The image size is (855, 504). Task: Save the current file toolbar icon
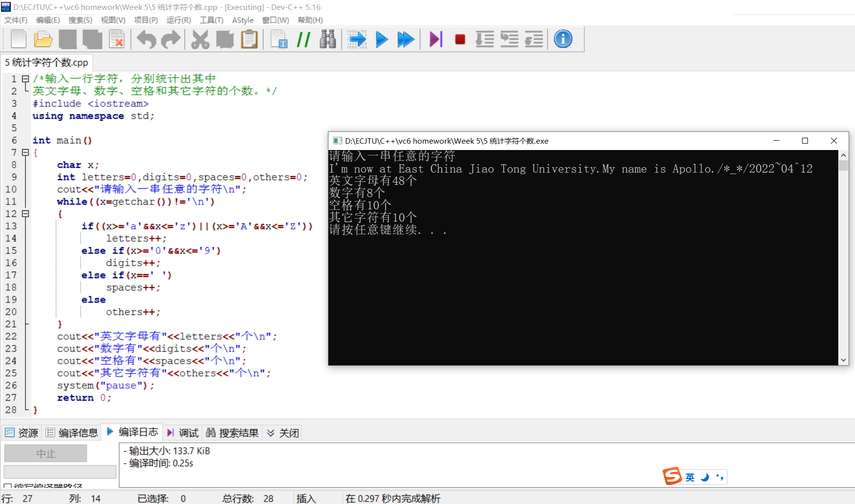[68, 39]
